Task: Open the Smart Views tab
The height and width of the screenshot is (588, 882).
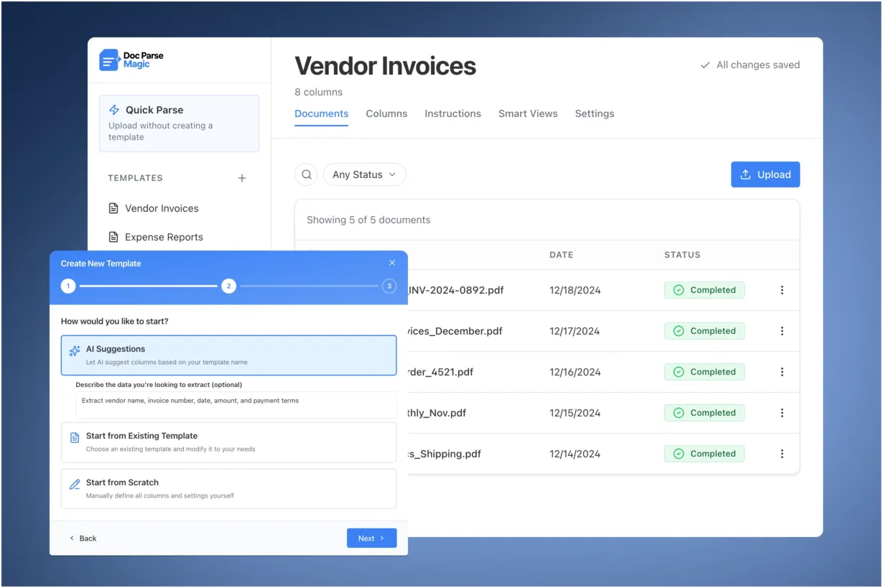Action: [528, 113]
